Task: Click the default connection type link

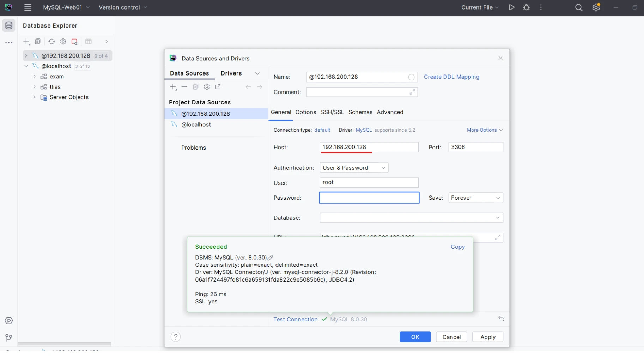Action: tap(322, 130)
